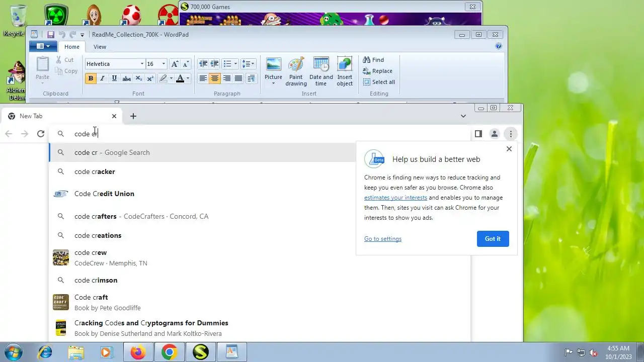Open the highlight color dropdown arrow

tap(171, 78)
